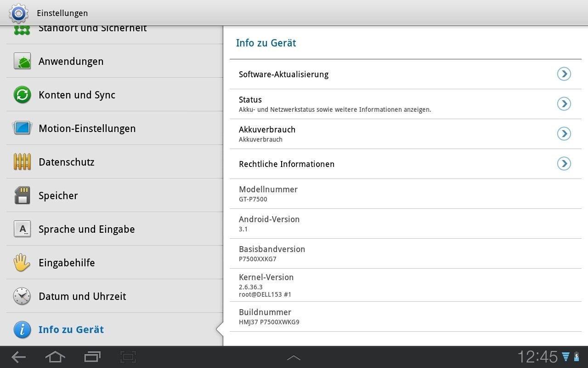This screenshot has width=588, height=368.
Task: Go back with the navigation arrow
Action: [18, 357]
